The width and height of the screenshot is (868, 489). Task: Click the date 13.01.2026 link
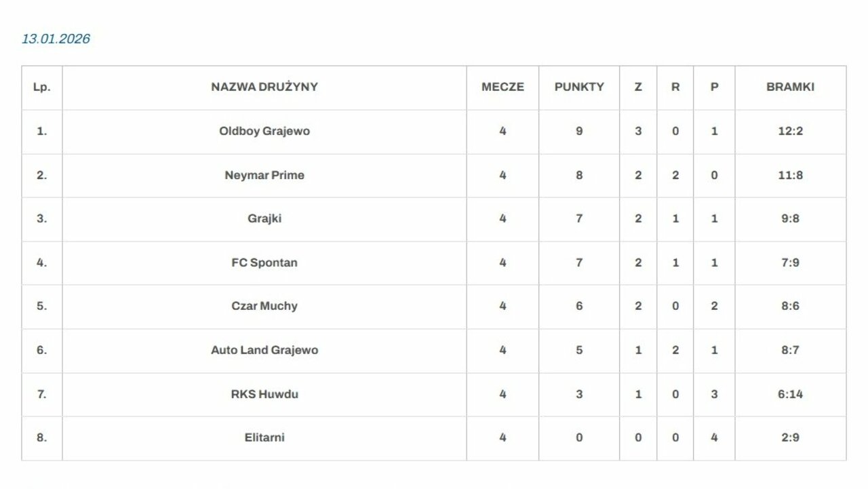point(56,39)
